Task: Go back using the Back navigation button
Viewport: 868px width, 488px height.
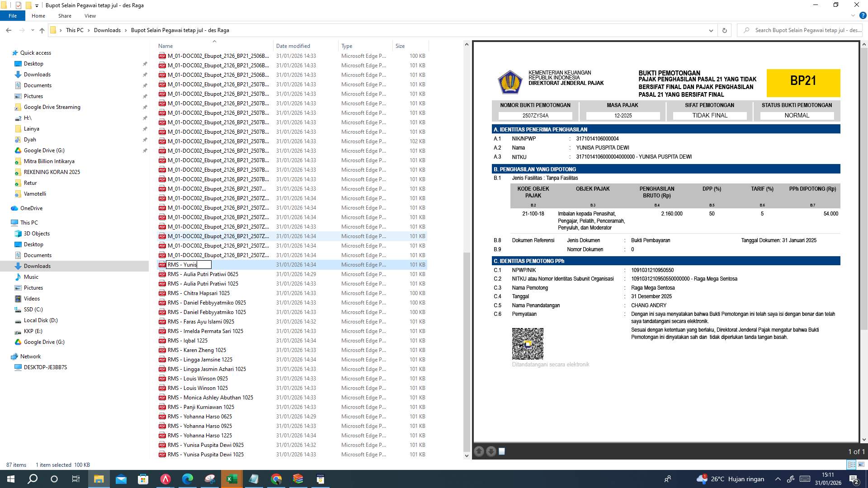Action: (x=9, y=30)
